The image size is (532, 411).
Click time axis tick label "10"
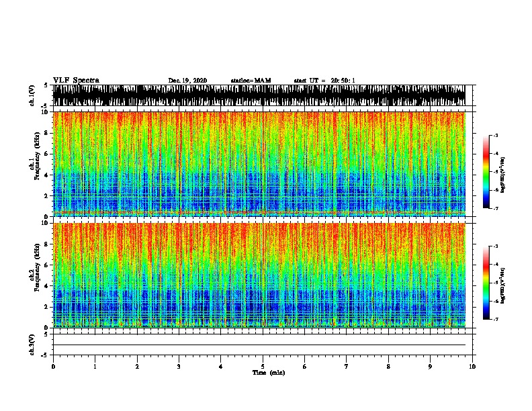[x=472, y=367]
